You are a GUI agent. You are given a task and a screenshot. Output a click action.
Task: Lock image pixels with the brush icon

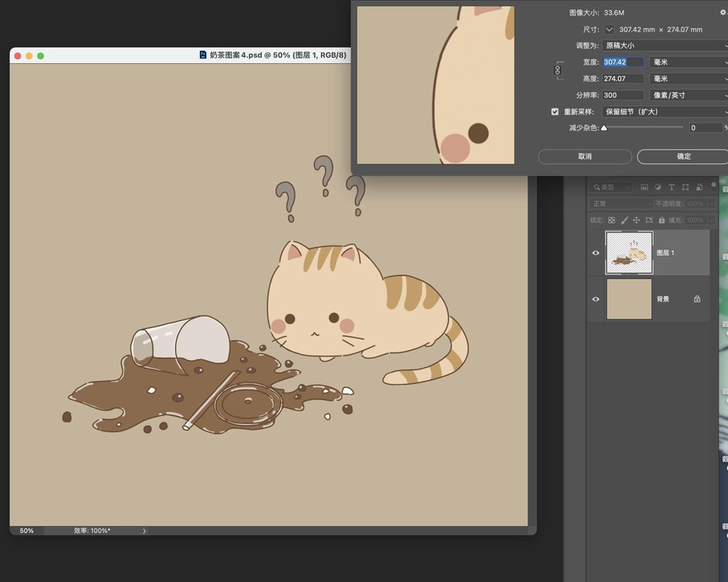624,220
